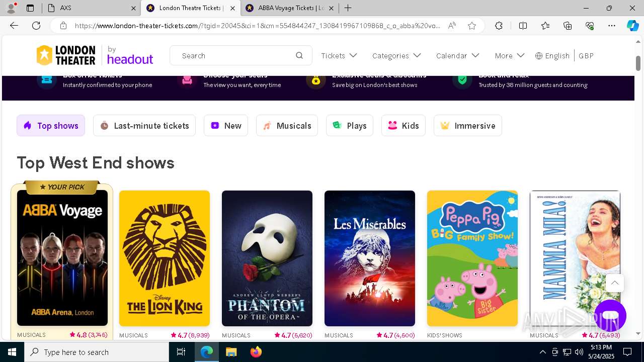Screen dimensions: 644x362
Task: Open the notification center icon
Action: (x=627, y=352)
